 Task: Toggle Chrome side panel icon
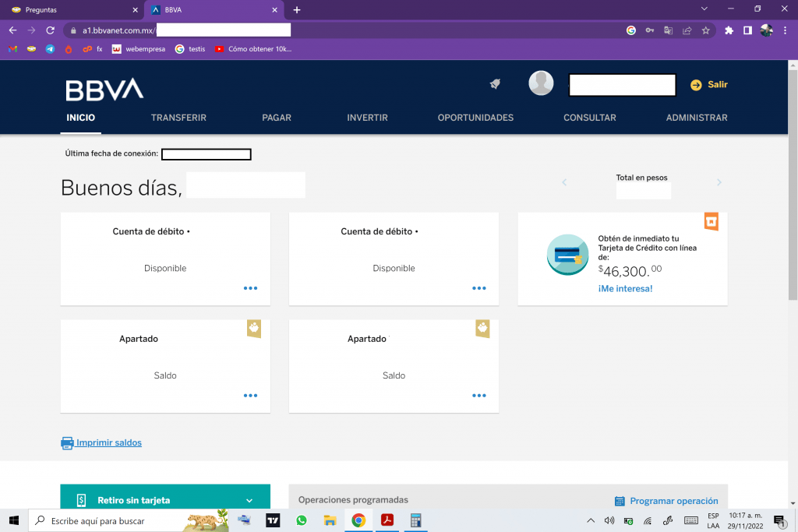(747, 30)
